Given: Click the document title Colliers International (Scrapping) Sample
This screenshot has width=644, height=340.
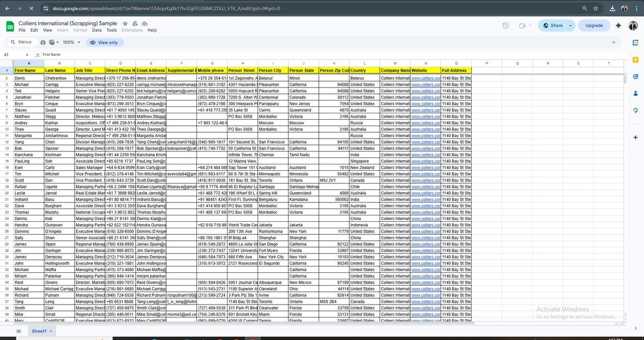Looking at the screenshot, I should click(x=68, y=24).
